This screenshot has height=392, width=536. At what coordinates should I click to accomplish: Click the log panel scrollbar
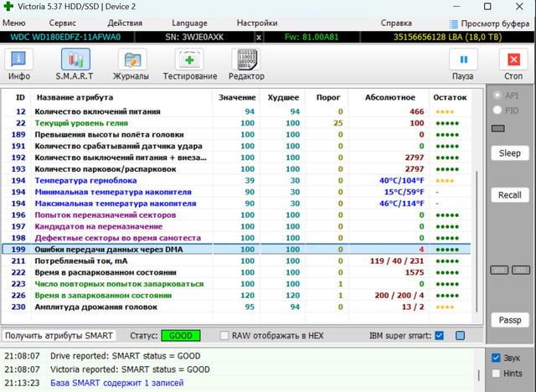click(479, 374)
